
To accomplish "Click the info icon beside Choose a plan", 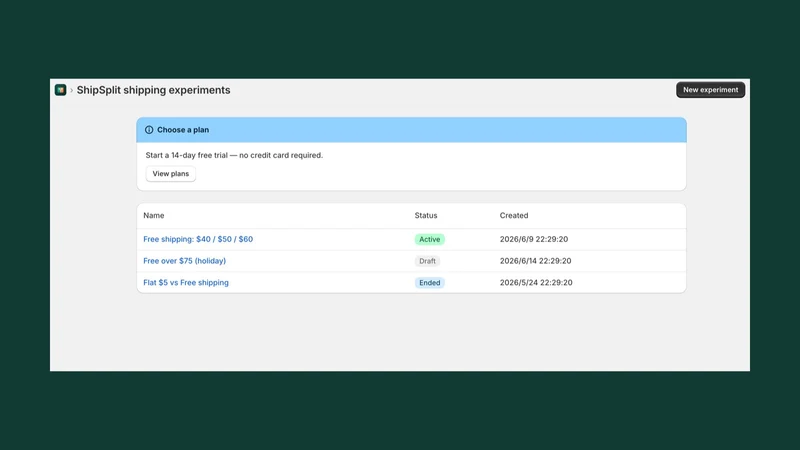I will (x=149, y=130).
